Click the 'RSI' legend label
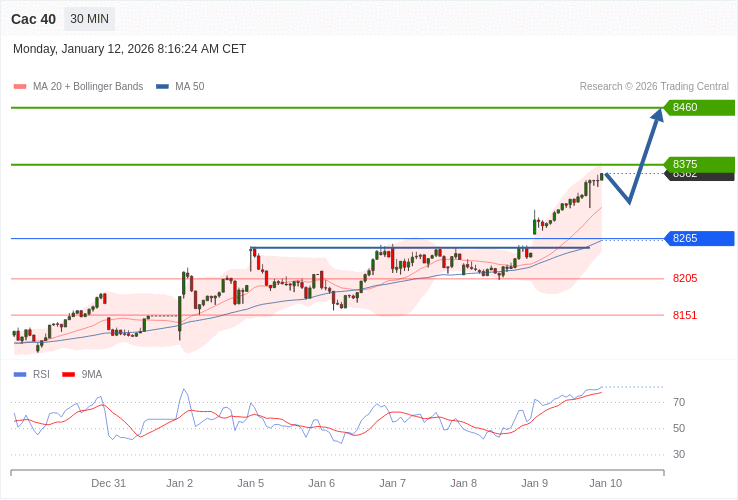Image resolution: width=738 pixels, height=500 pixels. [x=41, y=374]
